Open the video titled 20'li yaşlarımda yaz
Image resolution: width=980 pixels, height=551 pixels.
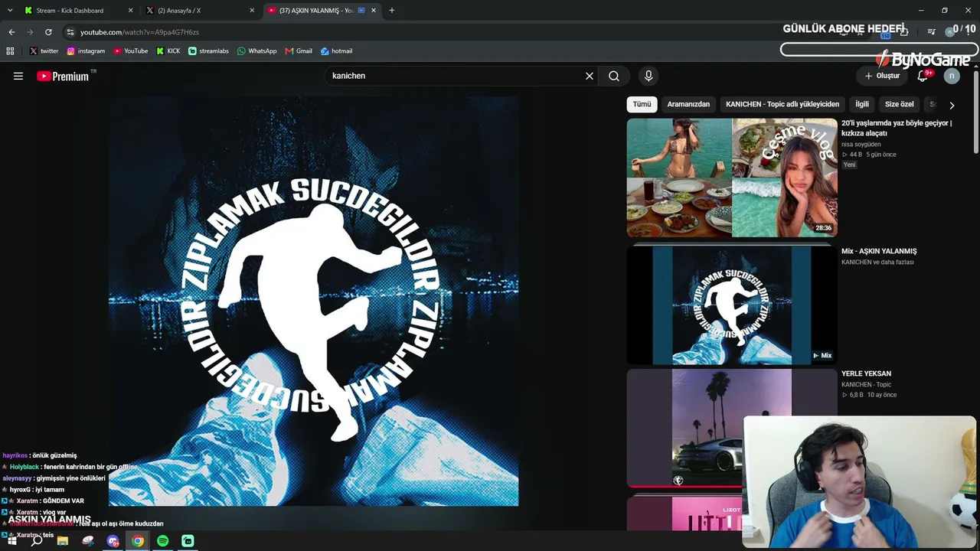pos(897,128)
